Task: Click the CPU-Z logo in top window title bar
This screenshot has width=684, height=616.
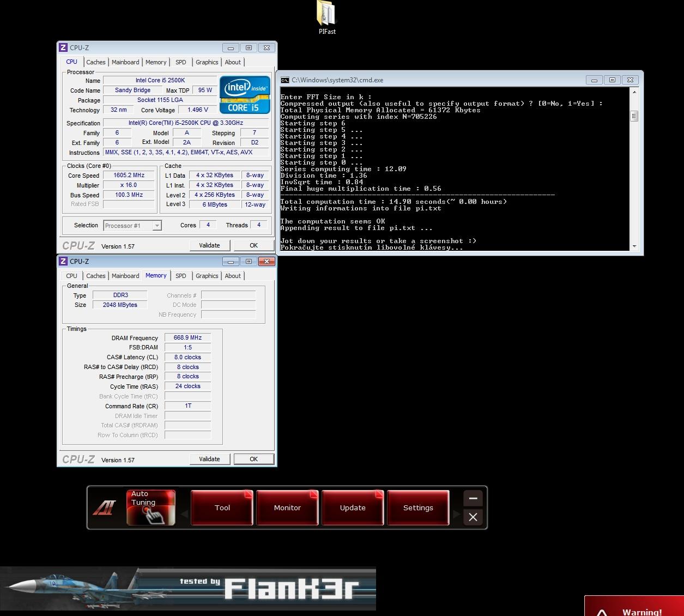Action: pyautogui.click(x=63, y=48)
